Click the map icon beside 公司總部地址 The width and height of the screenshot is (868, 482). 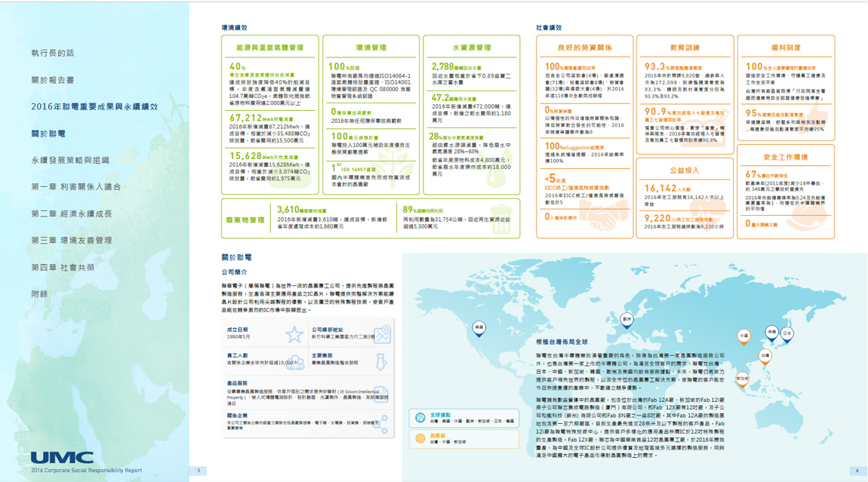click(383, 334)
